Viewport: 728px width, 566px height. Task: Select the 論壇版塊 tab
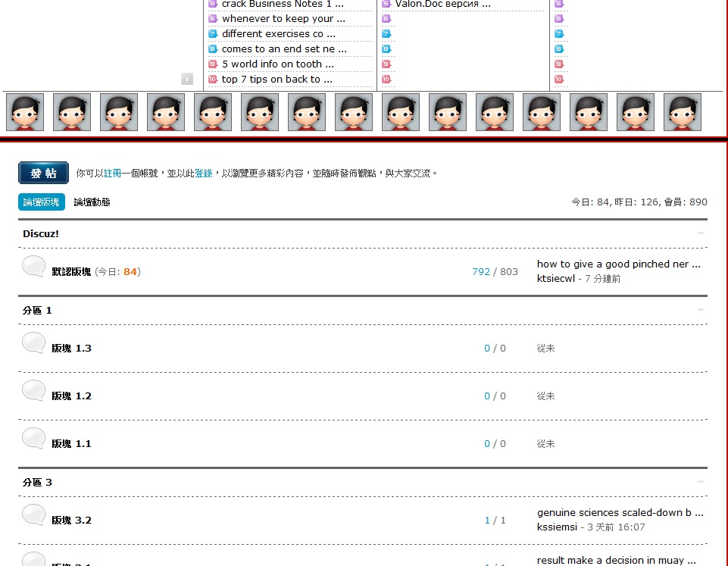click(41, 202)
